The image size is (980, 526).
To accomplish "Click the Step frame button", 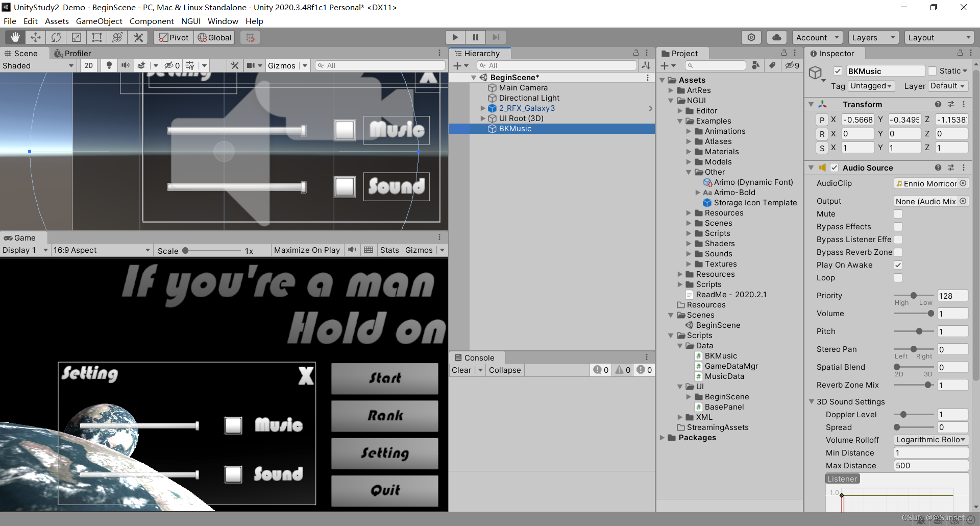I will pyautogui.click(x=496, y=37).
